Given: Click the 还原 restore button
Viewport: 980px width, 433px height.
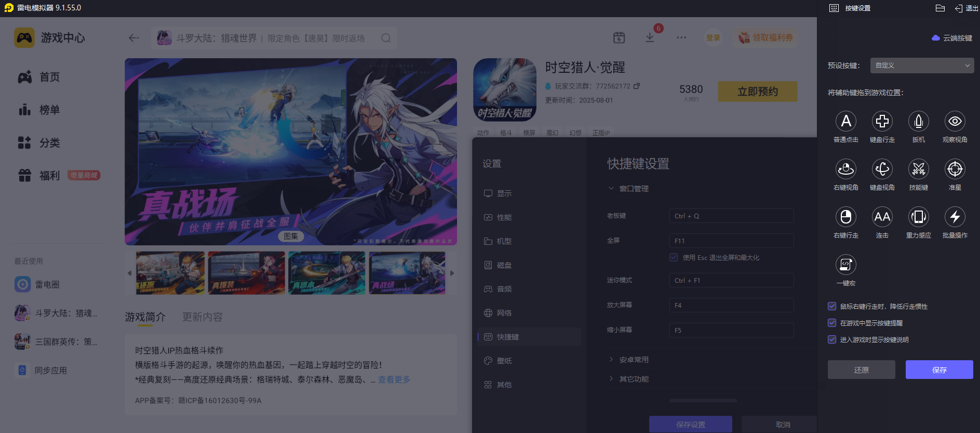Looking at the screenshot, I should pos(861,370).
